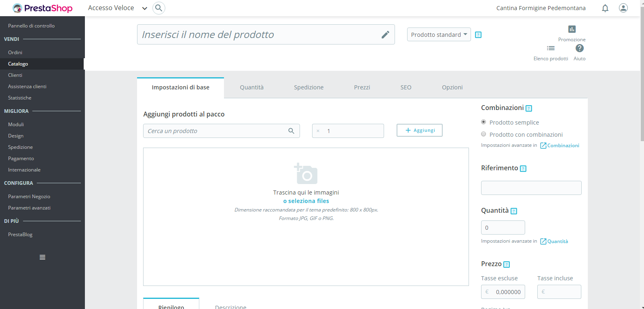The height and width of the screenshot is (309, 644).
Task: Open Cantina Formigine Pedemontana shop link
Action: pyautogui.click(x=541, y=8)
